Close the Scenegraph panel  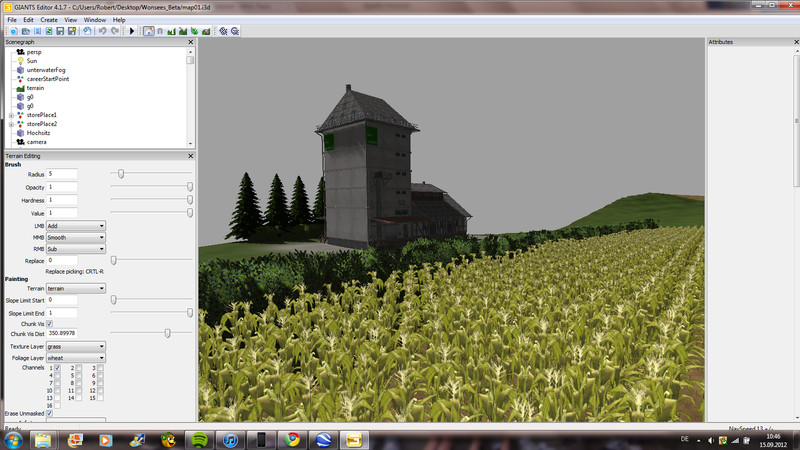(191, 42)
